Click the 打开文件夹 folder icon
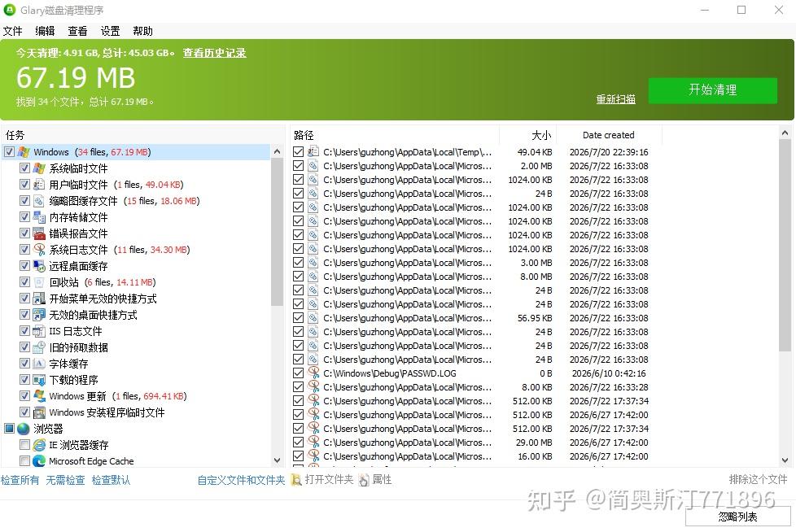 [296, 479]
